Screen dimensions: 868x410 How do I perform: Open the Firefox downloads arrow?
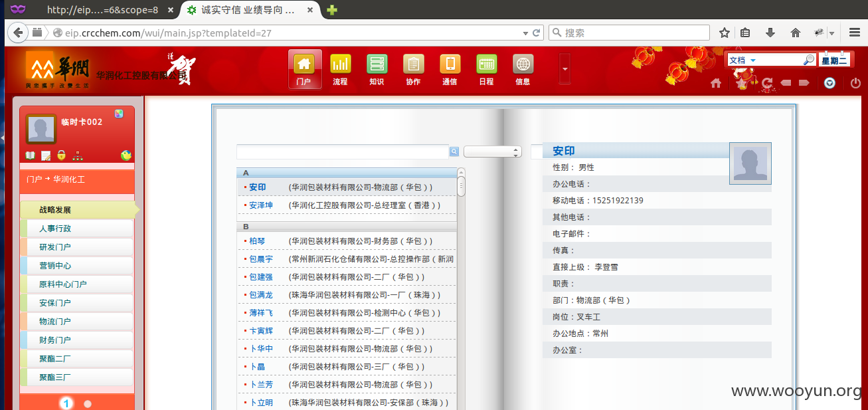(x=770, y=33)
